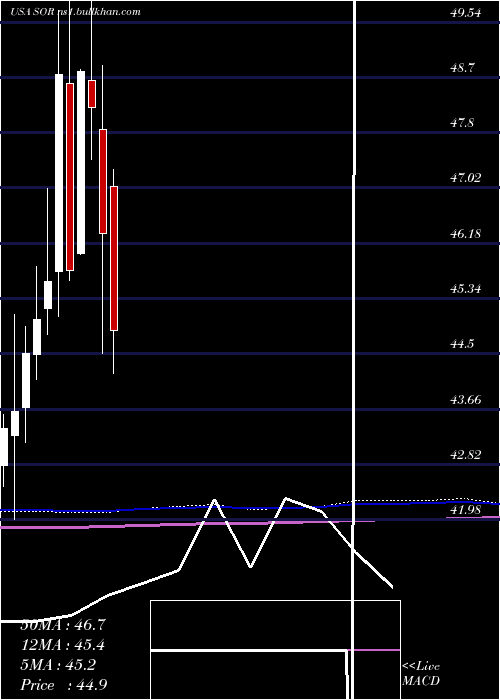Click the tallest white candlestick body at 47.02
The image size is (500, 700).
pos(59,173)
